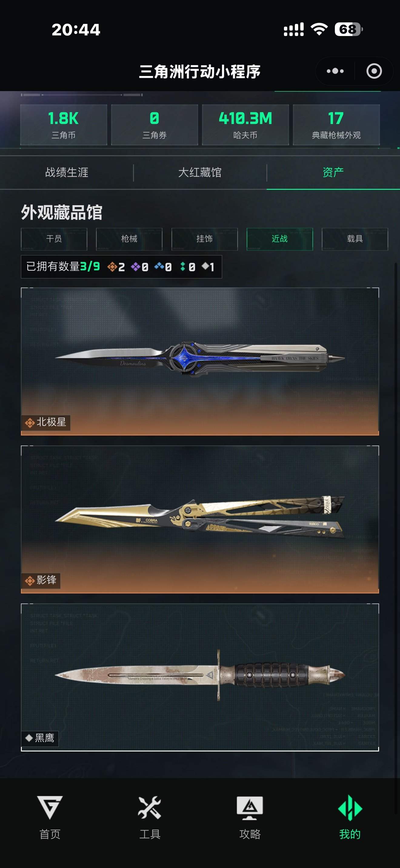Tap the mini program close circle icon
400x868 pixels.
coord(374,71)
